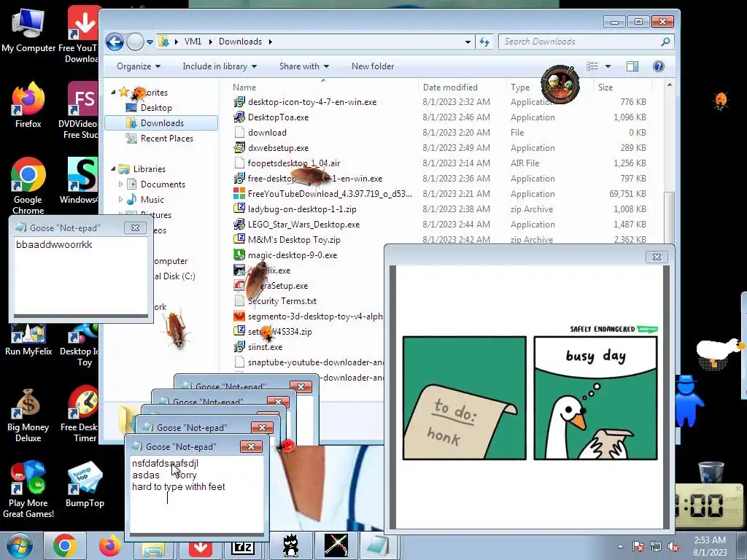The height and width of the screenshot is (560, 747).
Task: Open BumpTop desktop shortcut
Action: click(x=85, y=484)
